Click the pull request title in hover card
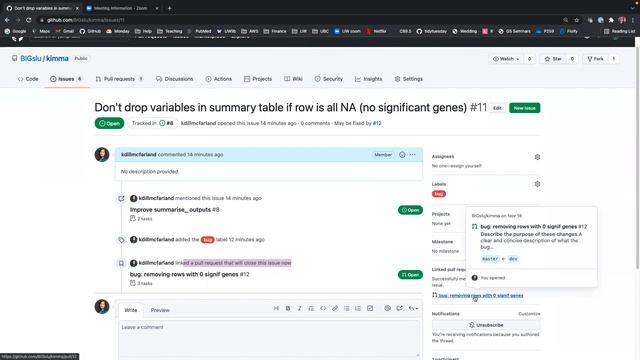Screen dimensions: 640x360 click(533, 227)
